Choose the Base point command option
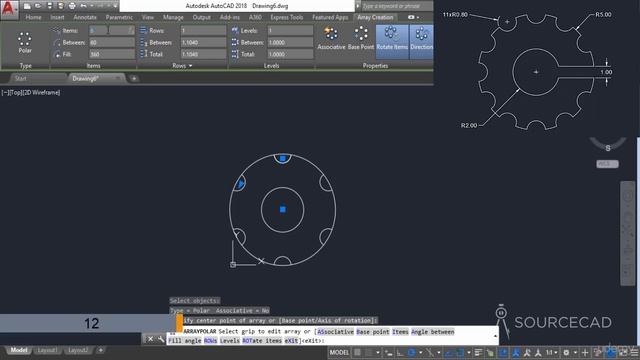This screenshot has width=640, height=360. (373, 332)
